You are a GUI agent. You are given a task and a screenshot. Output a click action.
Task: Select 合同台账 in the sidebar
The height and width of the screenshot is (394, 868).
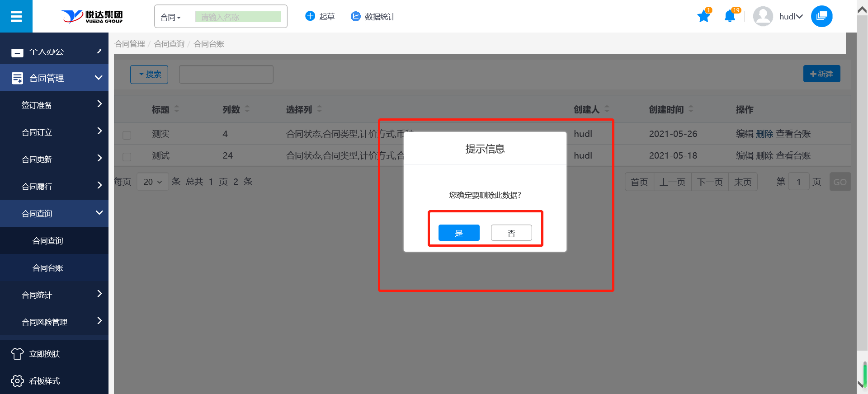coord(48,268)
